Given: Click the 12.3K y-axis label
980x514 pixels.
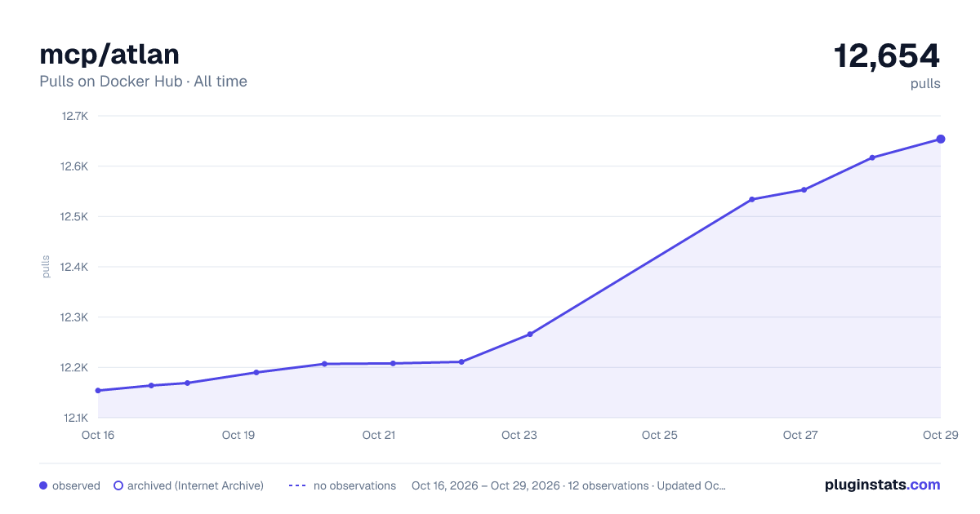Looking at the screenshot, I should pyautogui.click(x=74, y=317).
